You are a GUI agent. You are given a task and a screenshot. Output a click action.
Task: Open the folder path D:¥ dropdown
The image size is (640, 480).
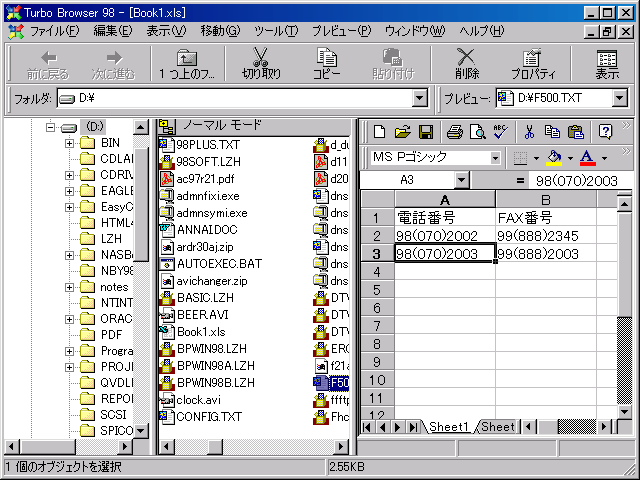click(x=419, y=98)
